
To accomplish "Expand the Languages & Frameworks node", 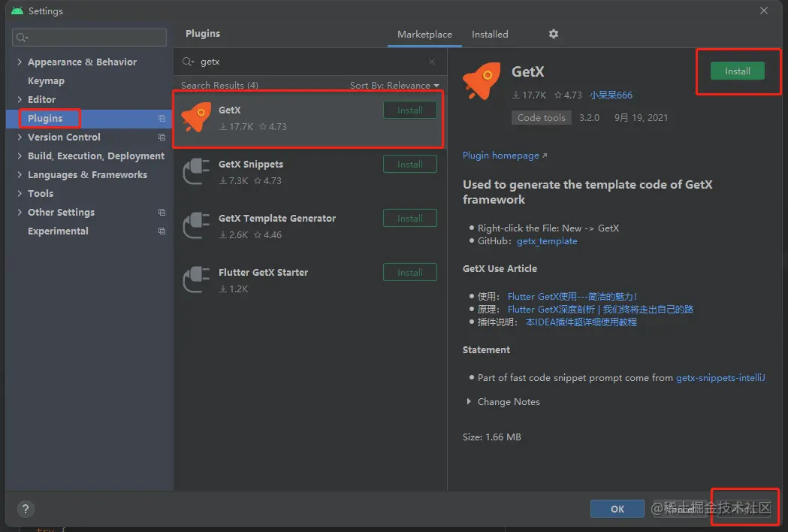I will coord(20,174).
